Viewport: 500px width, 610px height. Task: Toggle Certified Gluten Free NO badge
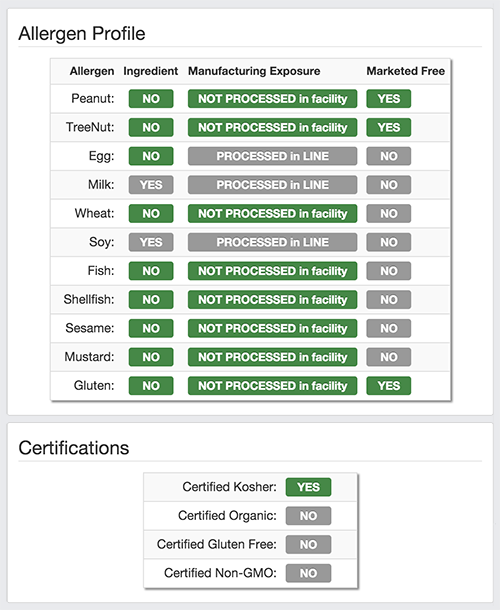pos(308,544)
